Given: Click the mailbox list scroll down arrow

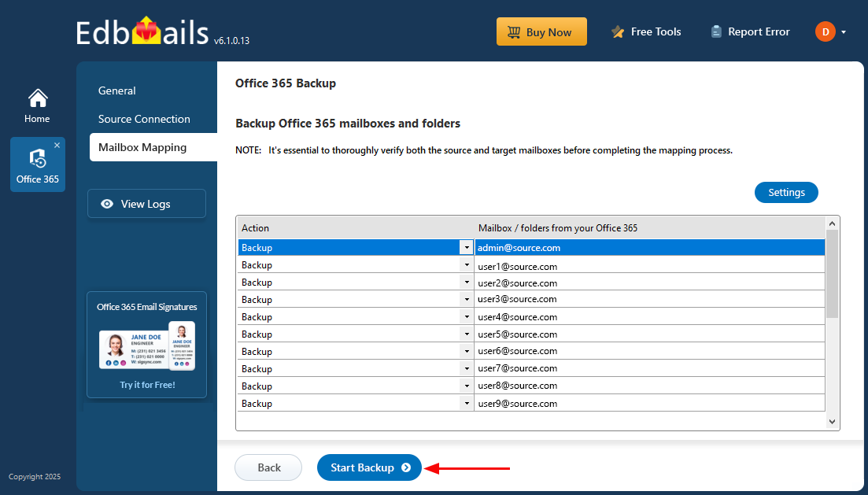Looking at the screenshot, I should 832,422.
